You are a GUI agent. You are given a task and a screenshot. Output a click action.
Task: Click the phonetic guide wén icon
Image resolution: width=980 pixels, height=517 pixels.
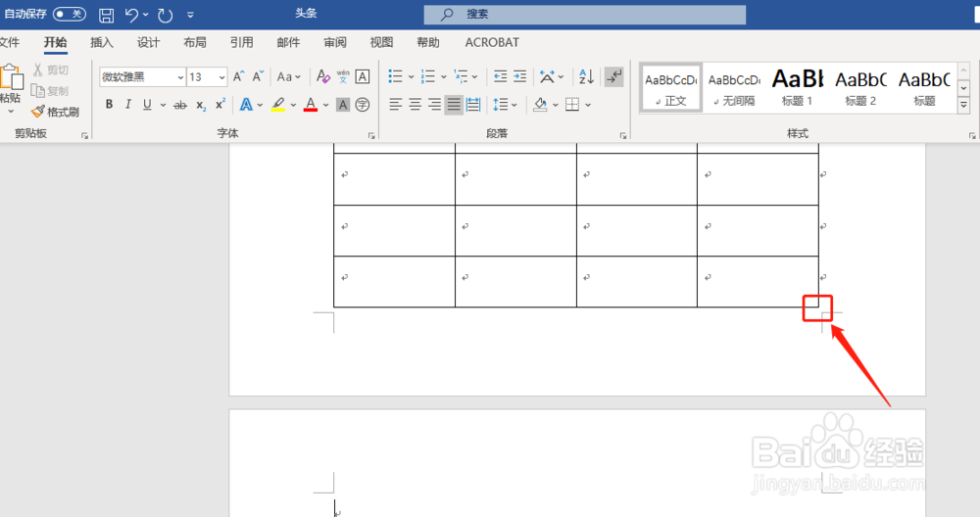[343, 76]
